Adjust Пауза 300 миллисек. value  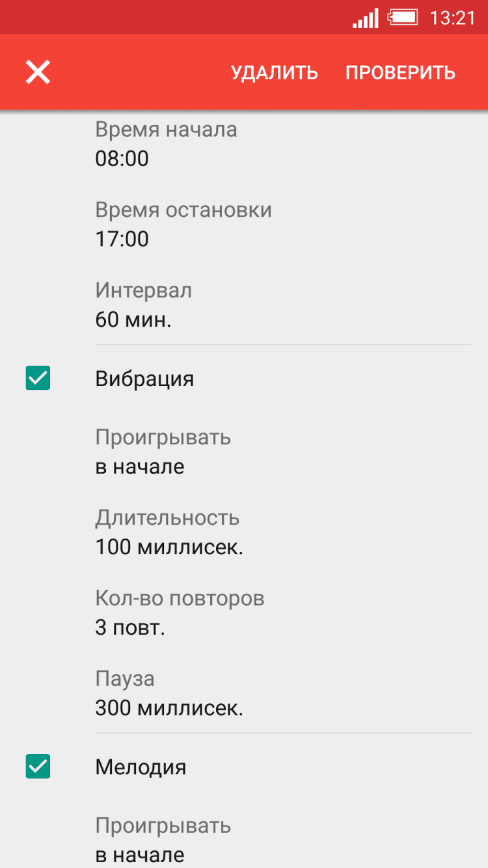tap(282, 693)
